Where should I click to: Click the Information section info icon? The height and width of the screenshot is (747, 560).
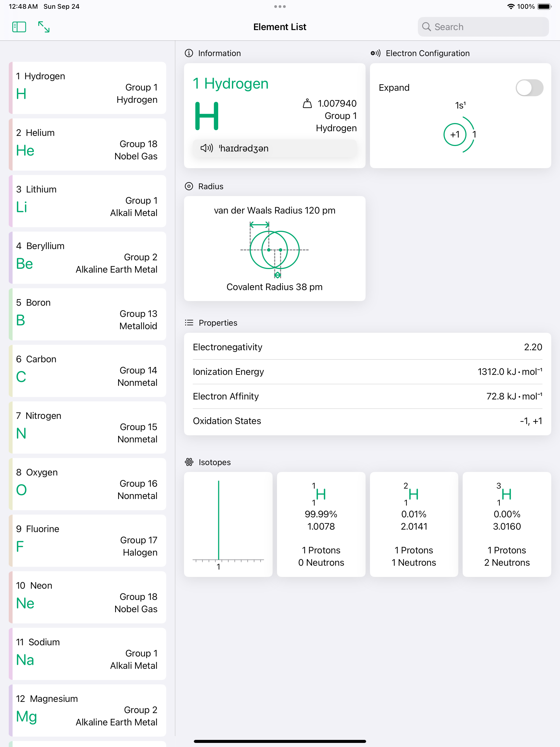[x=189, y=53]
